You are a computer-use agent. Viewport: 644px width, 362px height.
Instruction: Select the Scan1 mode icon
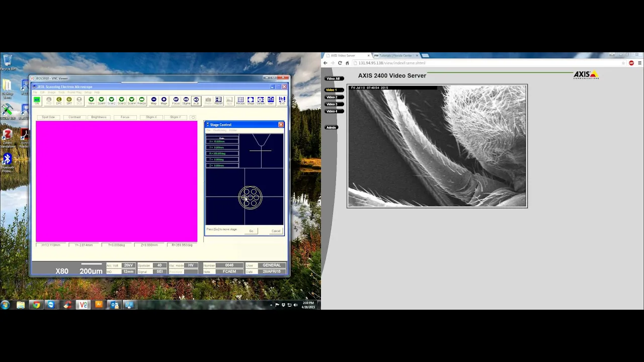tap(102, 101)
